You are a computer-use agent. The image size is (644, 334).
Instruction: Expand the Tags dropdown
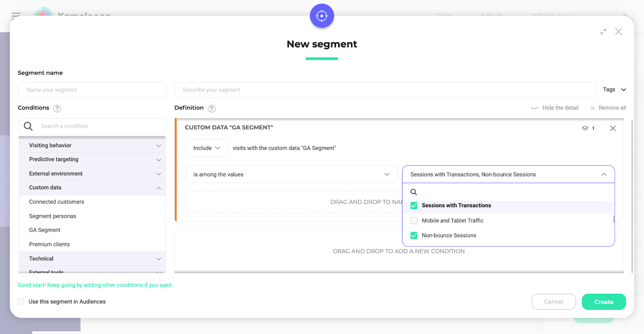tap(614, 89)
